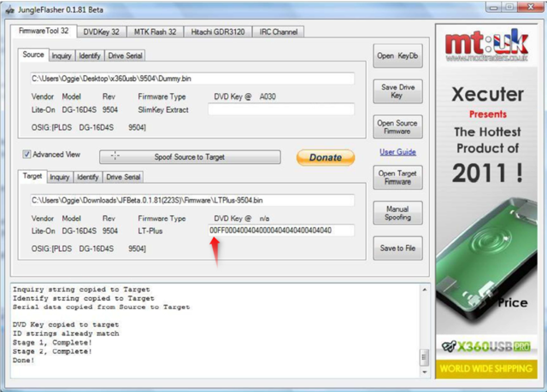The width and height of the screenshot is (547, 392).
Task: Click the log scrollbar down arrow
Action: pyautogui.click(x=425, y=372)
